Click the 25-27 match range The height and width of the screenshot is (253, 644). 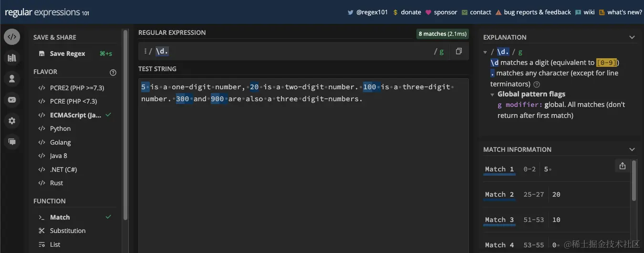[533, 194]
